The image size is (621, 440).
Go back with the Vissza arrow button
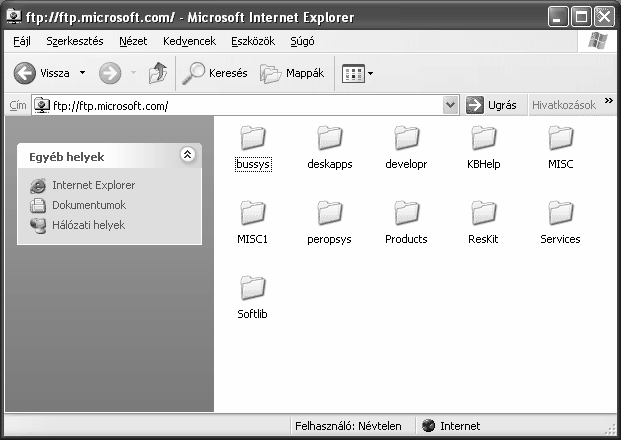25,73
